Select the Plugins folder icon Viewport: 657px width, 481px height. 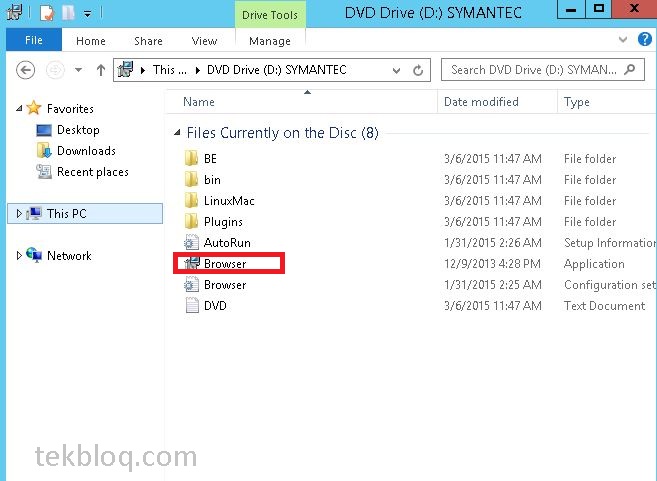click(191, 221)
